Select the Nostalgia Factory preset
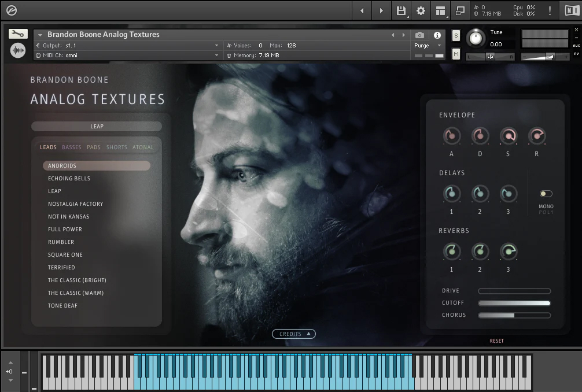The image size is (582, 392). 76,204
